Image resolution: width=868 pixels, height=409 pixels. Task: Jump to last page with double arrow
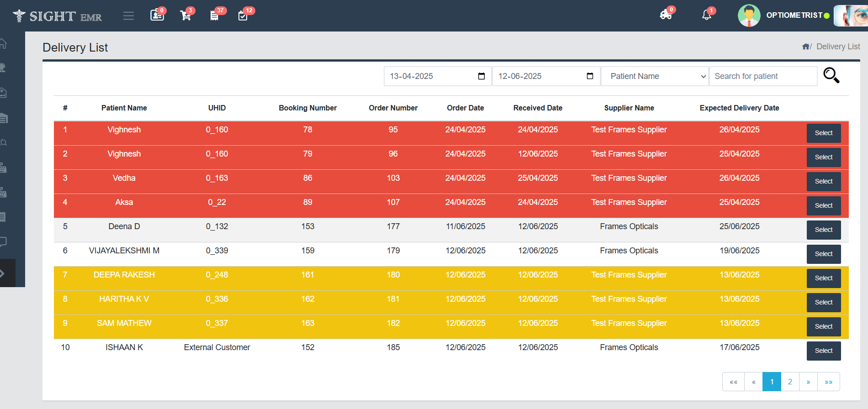pyautogui.click(x=828, y=382)
